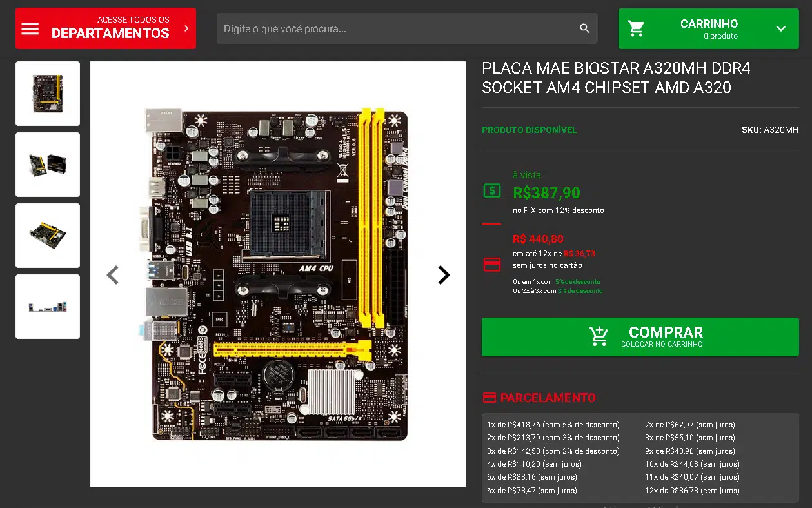The image size is (812, 508).
Task: Show next product image with right arrow
Action: pos(444,275)
